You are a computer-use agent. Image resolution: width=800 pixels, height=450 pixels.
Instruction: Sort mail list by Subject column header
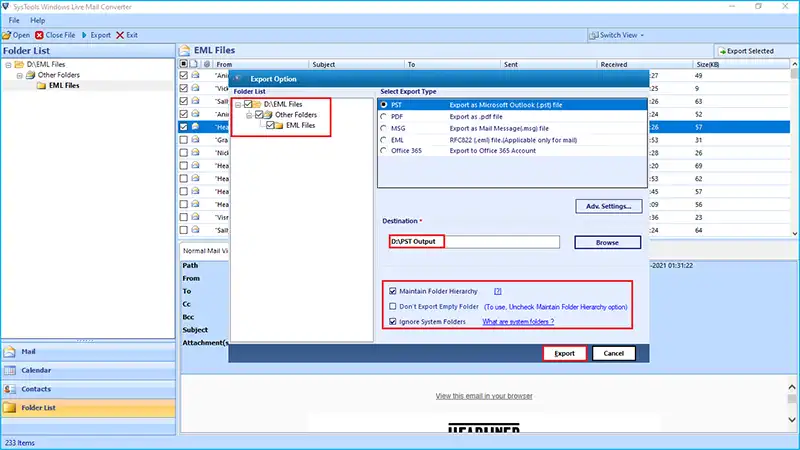coord(357,64)
